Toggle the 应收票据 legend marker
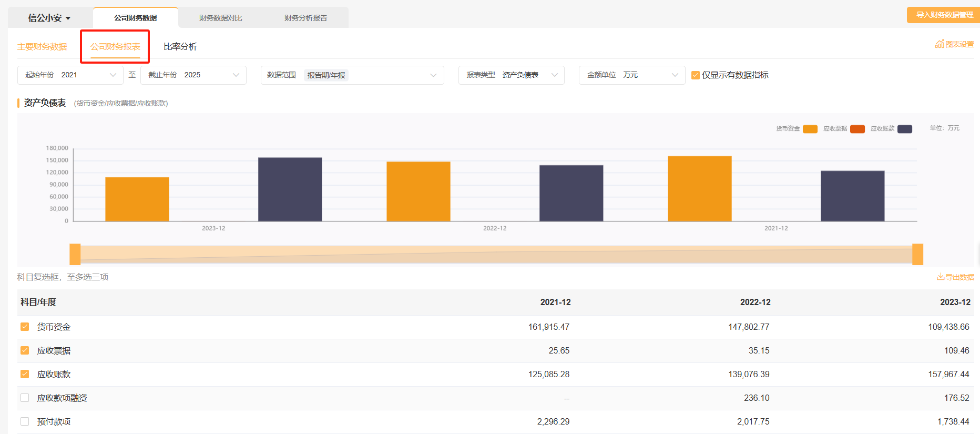 point(857,129)
